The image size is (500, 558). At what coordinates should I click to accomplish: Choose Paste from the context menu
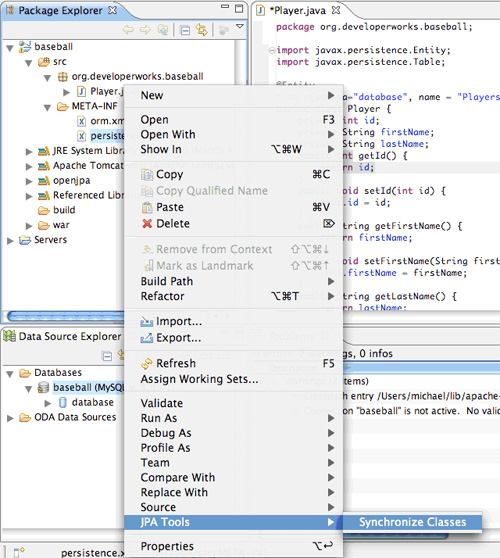(x=233, y=207)
